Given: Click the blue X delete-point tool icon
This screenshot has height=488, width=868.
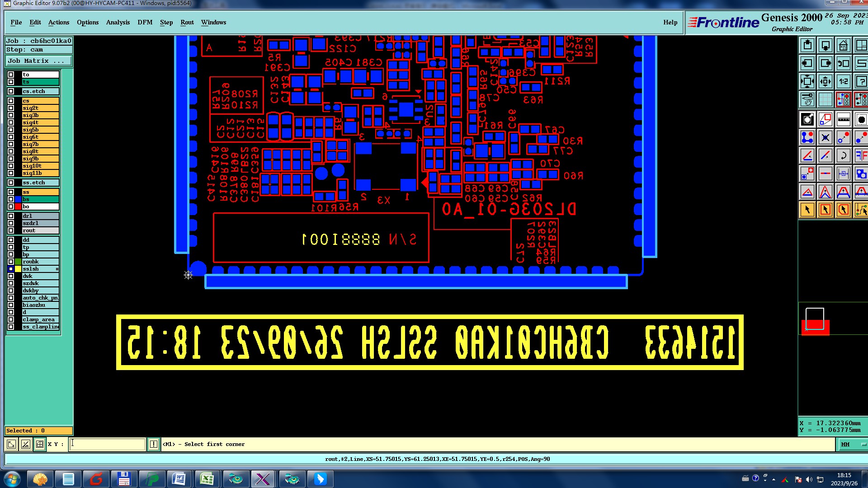Looking at the screenshot, I should point(825,137).
